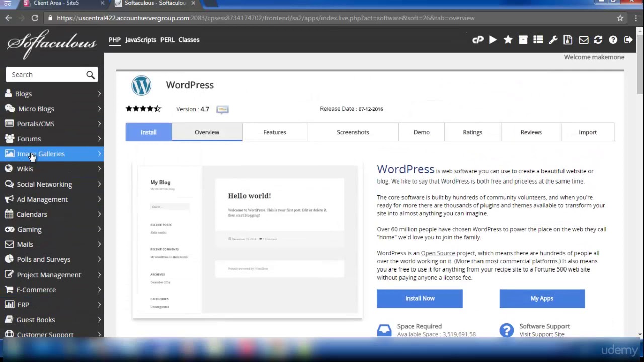
Task: Open the installations archive box icon
Action: [x=523, y=40]
